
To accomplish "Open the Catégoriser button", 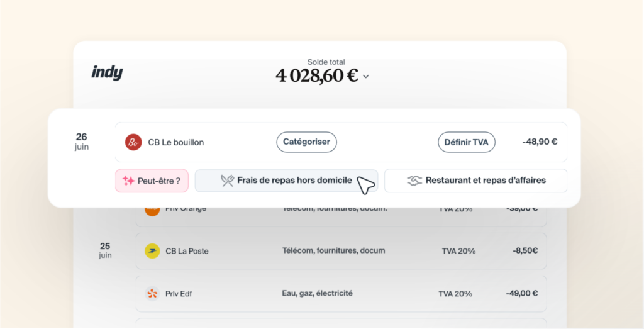I will 306,142.
